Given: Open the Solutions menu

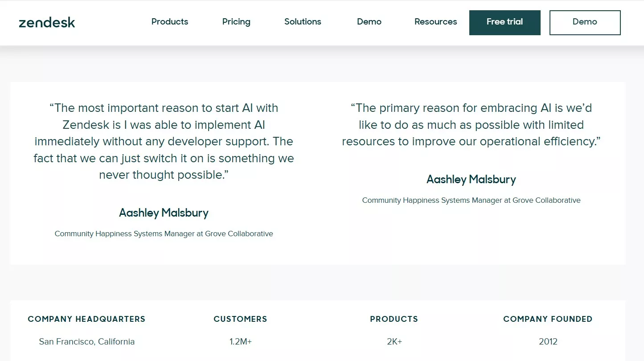Looking at the screenshot, I should click(303, 22).
